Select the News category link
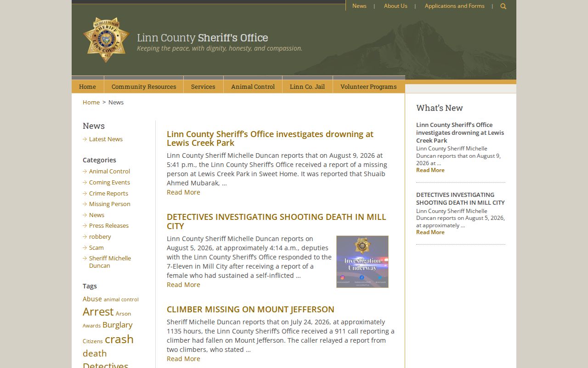 96,215
